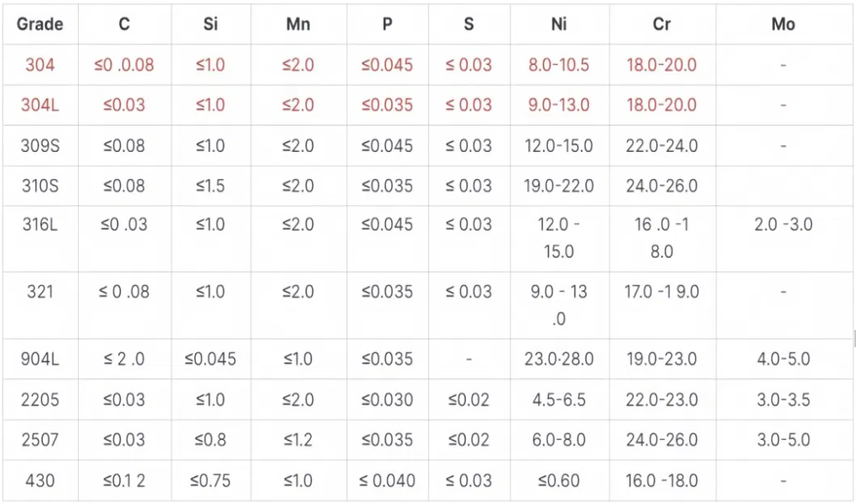This screenshot has width=856, height=504.
Task: Click the 904L grade cell
Action: click(39, 360)
